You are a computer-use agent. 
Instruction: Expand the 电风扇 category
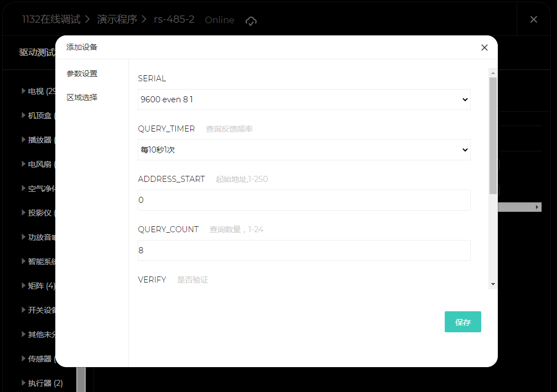pos(38,164)
